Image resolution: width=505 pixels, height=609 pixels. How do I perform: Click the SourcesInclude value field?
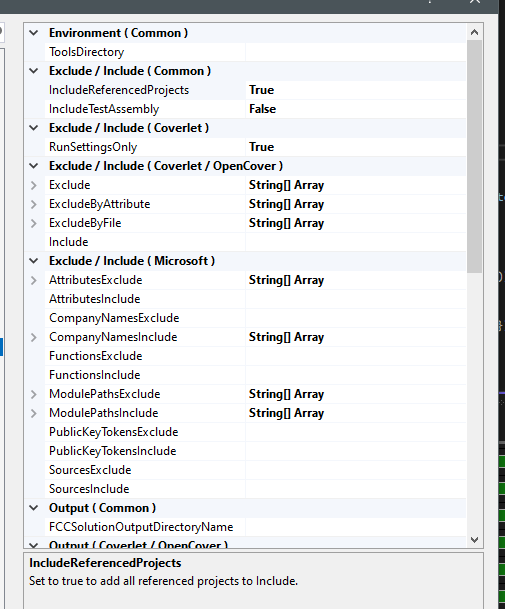tap(356, 489)
